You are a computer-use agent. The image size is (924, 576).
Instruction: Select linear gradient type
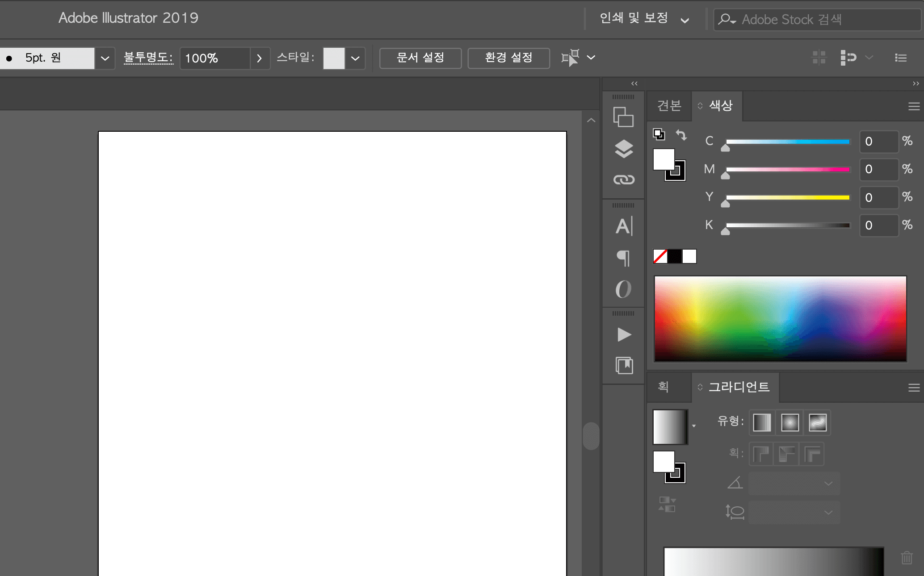tap(762, 422)
